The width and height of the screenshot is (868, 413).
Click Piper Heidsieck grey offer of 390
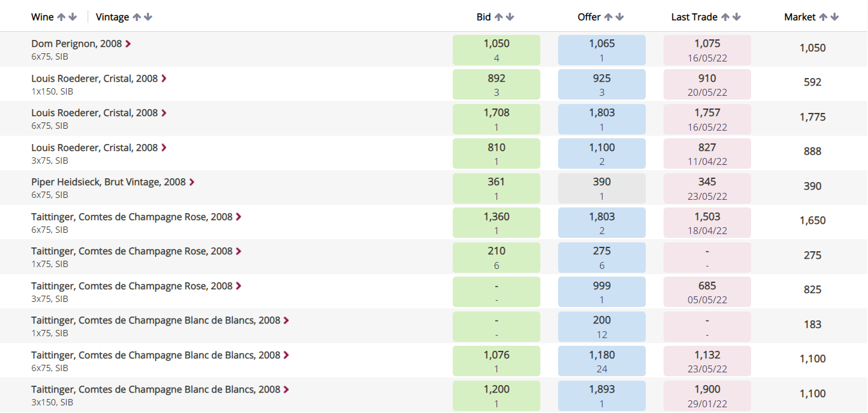coord(602,188)
